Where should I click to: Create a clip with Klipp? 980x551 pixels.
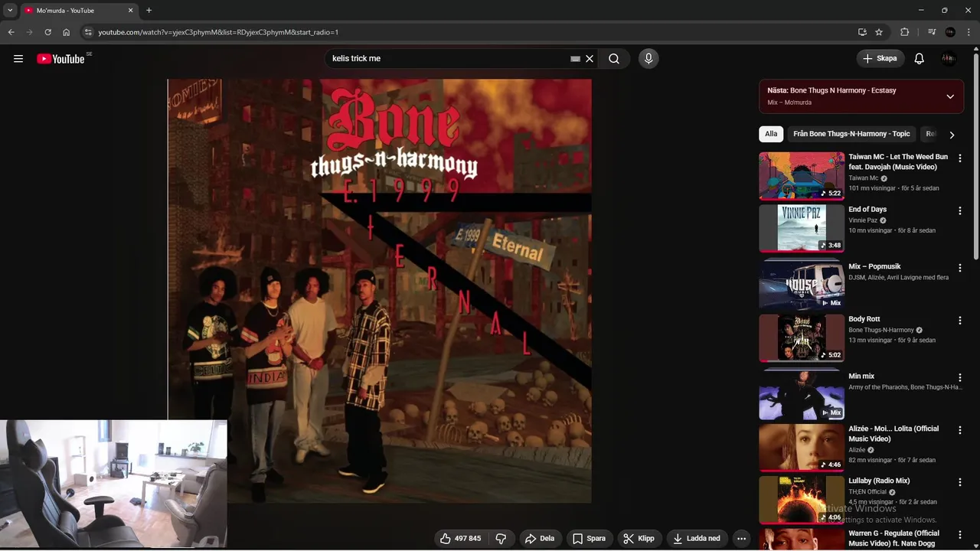coord(639,539)
